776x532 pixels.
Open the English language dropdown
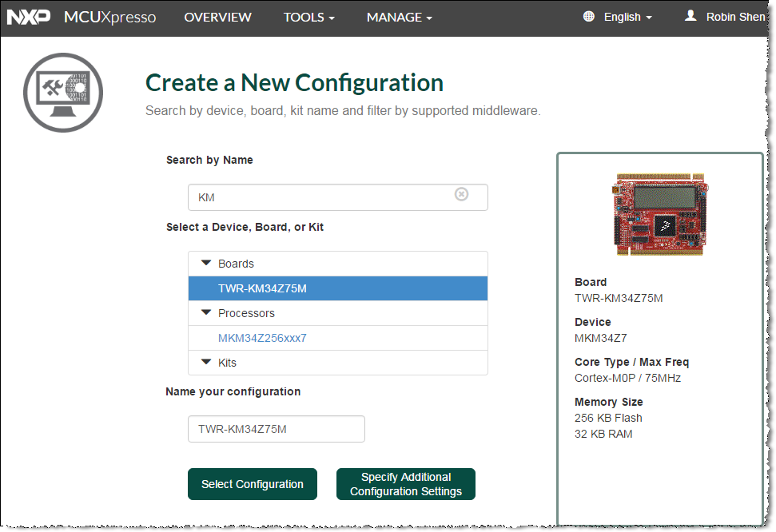pyautogui.click(x=627, y=17)
